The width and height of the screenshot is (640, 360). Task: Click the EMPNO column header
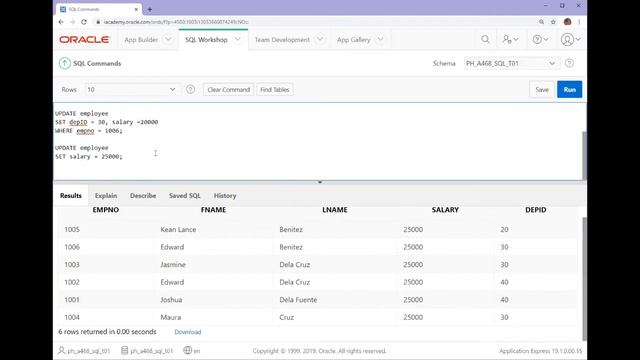pos(106,210)
